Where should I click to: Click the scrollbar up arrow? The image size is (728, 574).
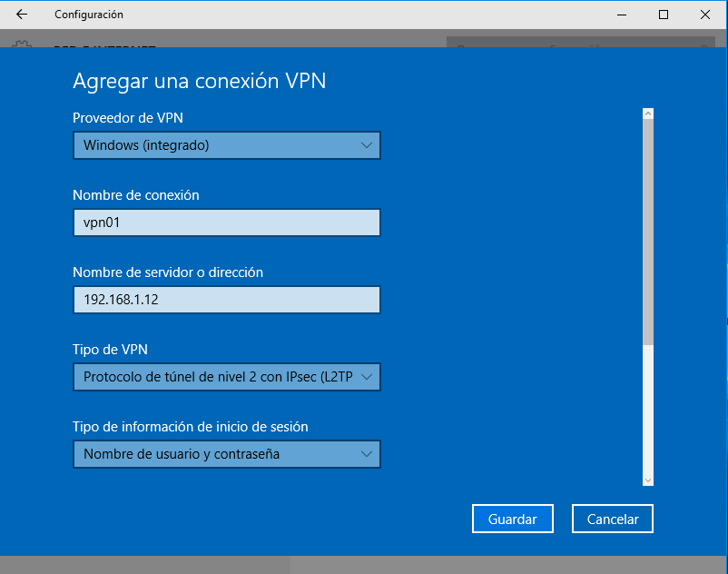click(x=647, y=114)
